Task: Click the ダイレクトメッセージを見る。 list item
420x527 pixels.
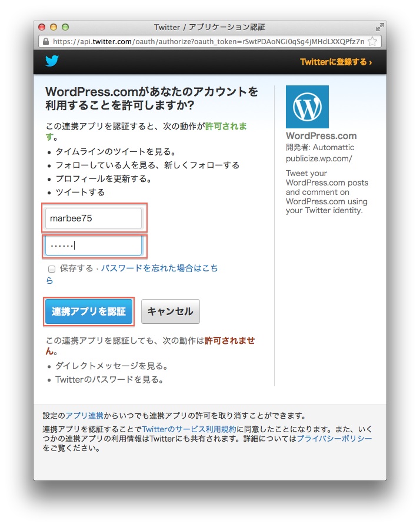Action: pyautogui.click(x=112, y=366)
